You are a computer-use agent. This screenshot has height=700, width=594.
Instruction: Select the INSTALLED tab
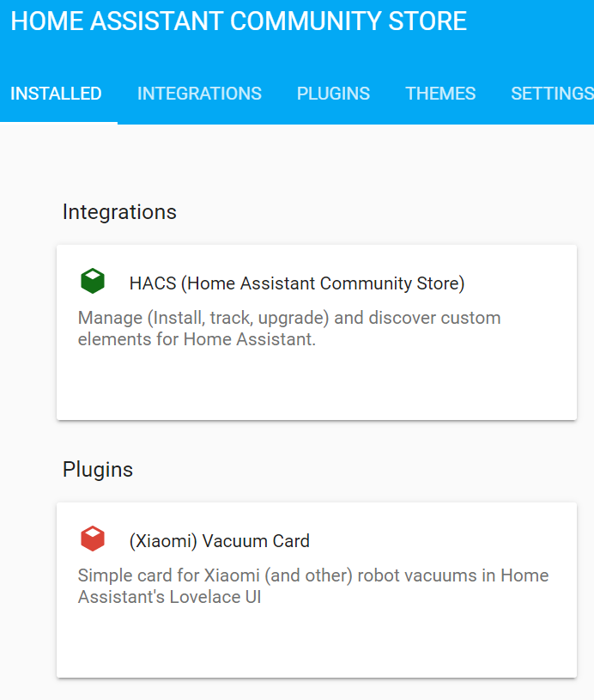56,94
